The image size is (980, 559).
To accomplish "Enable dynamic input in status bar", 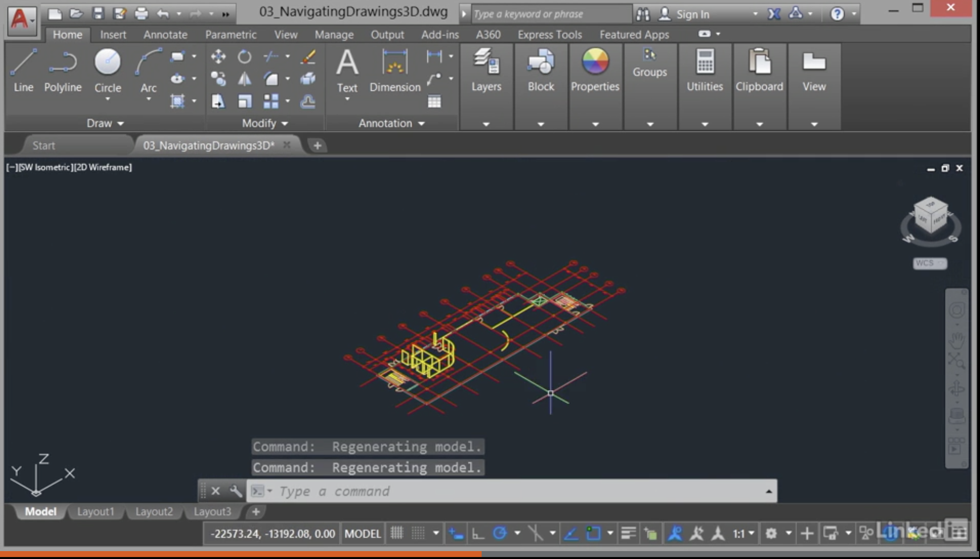I will [456, 533].
